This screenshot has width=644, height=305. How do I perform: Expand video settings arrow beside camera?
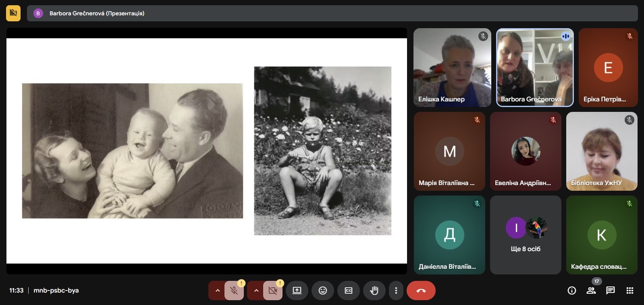pos(256,291)
